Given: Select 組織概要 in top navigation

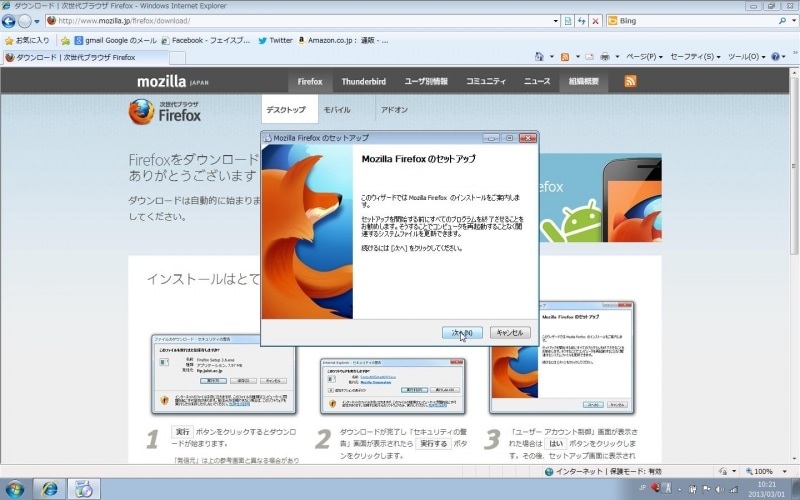Looking at the screenshot, I should point(584,81).
